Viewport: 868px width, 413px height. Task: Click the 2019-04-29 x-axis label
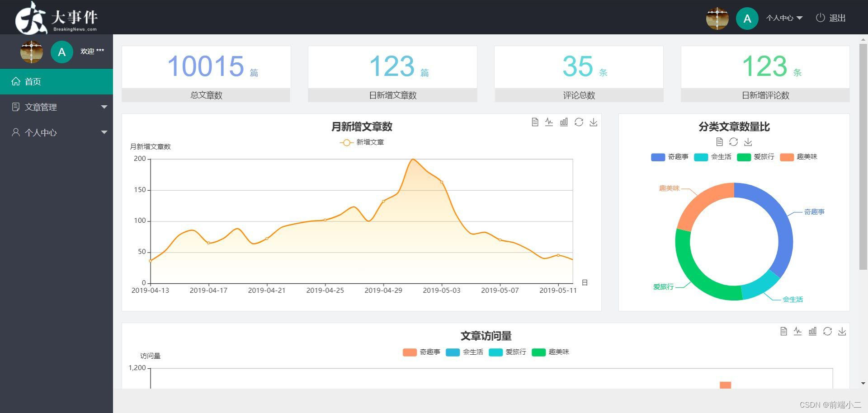tap(383, 291)
